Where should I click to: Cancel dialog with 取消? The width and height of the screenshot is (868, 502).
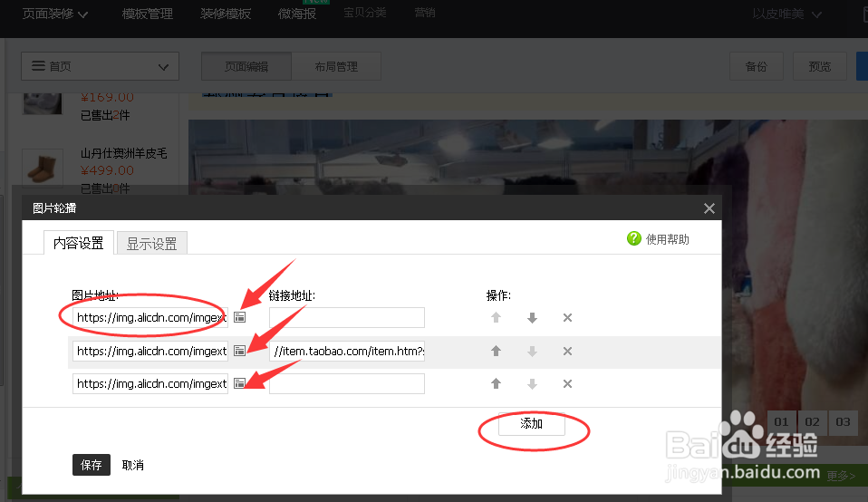coord(133,465)
